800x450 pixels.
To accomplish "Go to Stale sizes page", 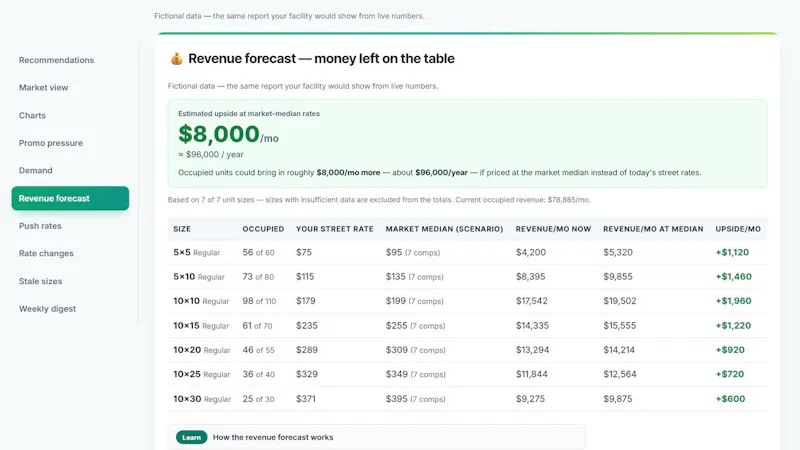I will coord(40,281).
